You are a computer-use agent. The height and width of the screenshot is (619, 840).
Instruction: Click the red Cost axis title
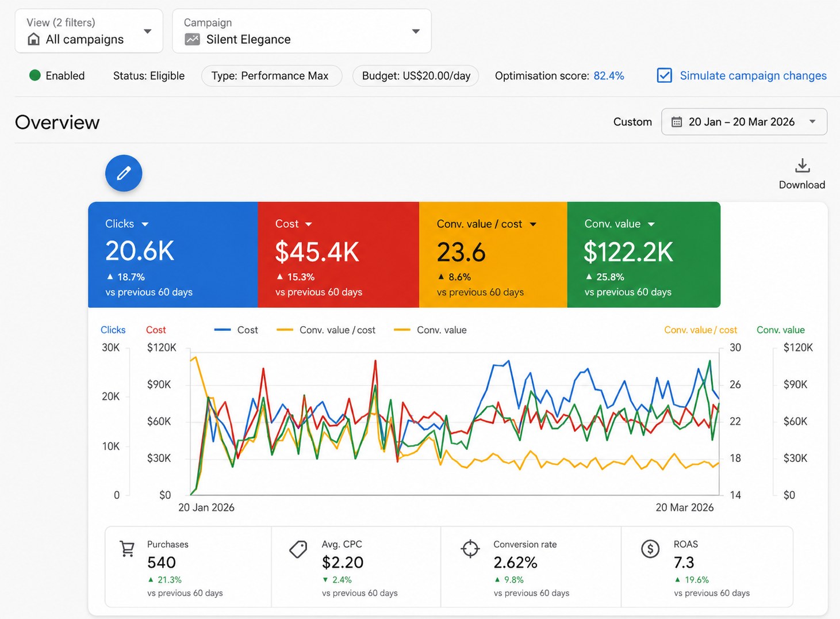click(x=156, y=330)
